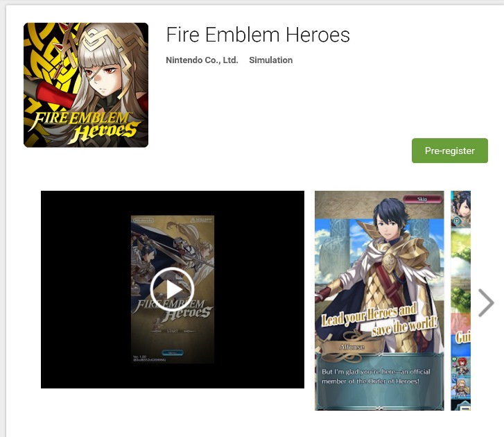Click the Fire Emblem Heroes app icon

tap(86, 85)
